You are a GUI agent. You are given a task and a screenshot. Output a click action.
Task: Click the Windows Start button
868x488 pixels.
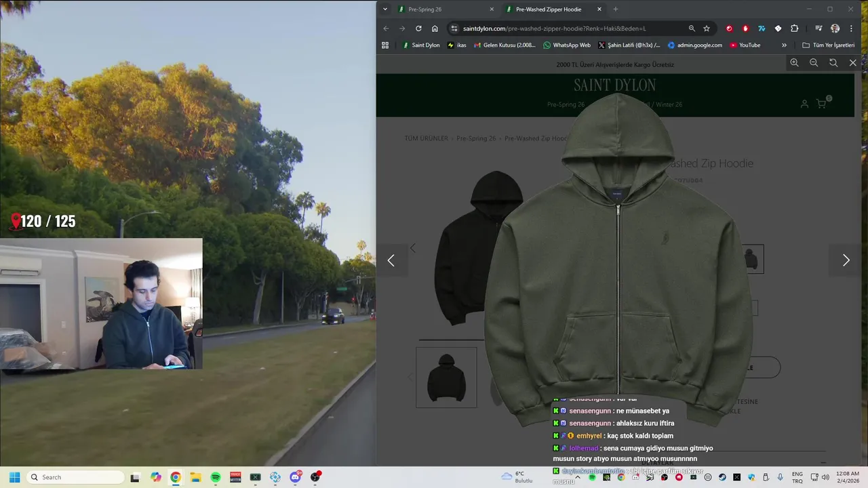[14, 477]
